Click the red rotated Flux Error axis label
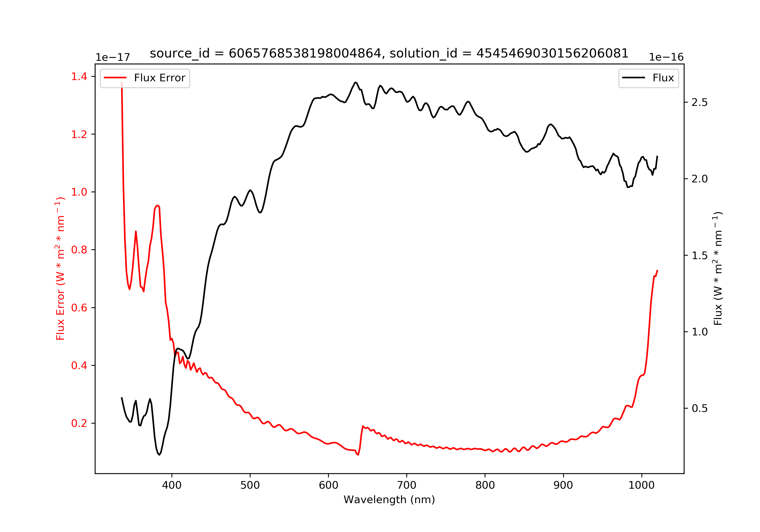Screen dimensions: 760x532 60,269
